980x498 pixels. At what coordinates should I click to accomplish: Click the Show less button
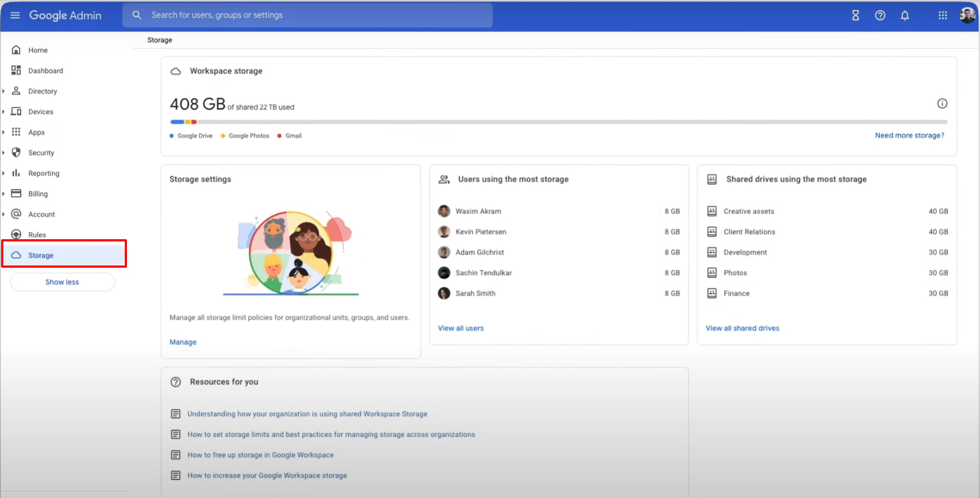[62, 282]
